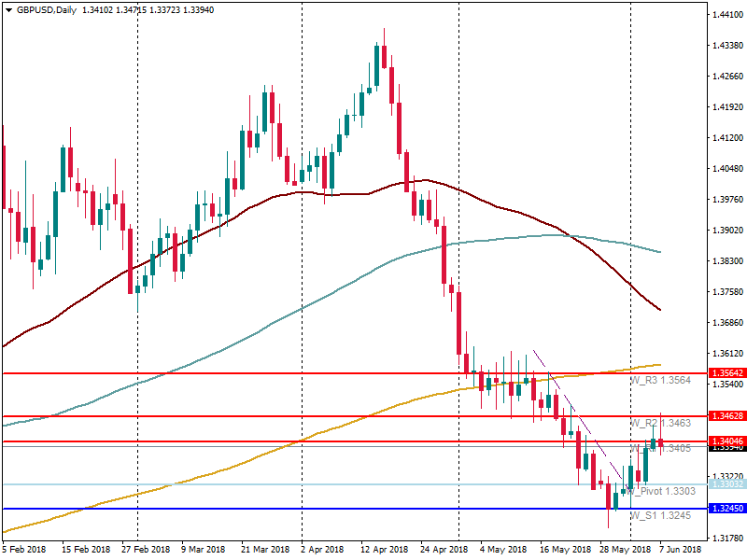Click the small triangle icon before GBPUSD title

coord(9,10)
